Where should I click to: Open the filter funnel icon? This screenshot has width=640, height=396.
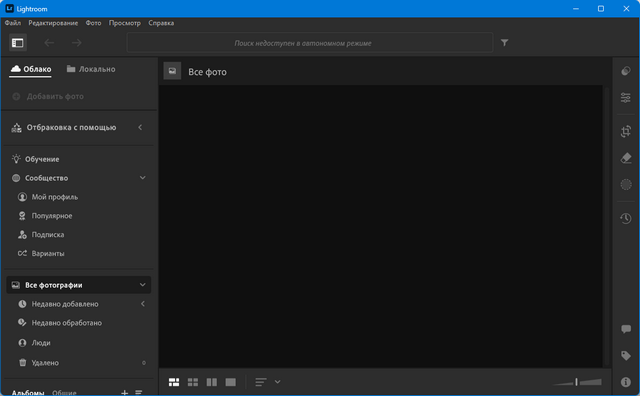point(504,42)
